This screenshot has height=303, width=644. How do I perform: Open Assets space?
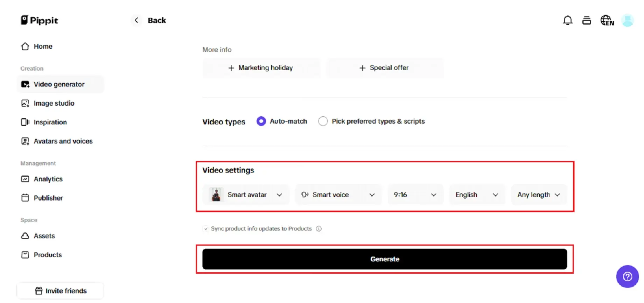[60, 236]
